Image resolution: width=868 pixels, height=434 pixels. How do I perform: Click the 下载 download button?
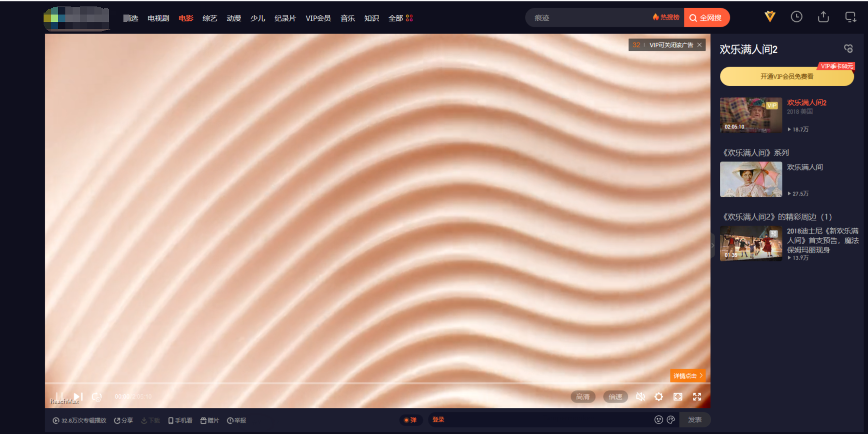(x=151, y=420)
